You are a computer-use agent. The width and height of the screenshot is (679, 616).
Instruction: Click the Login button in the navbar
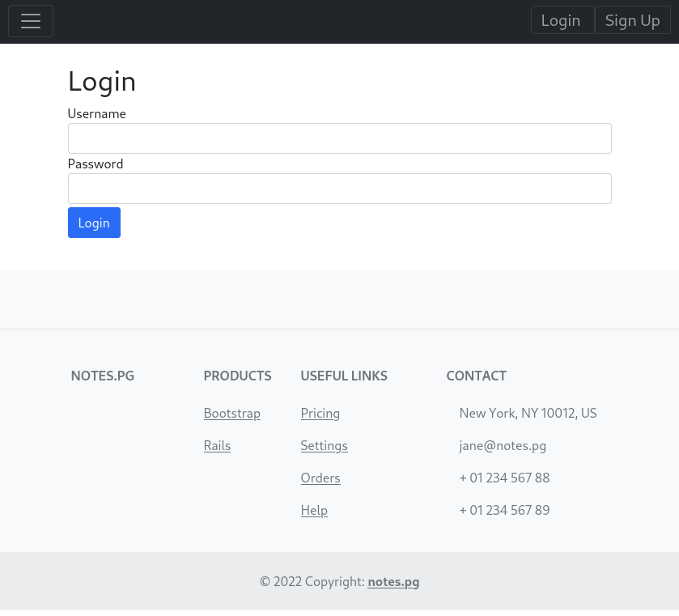point(561,20)
